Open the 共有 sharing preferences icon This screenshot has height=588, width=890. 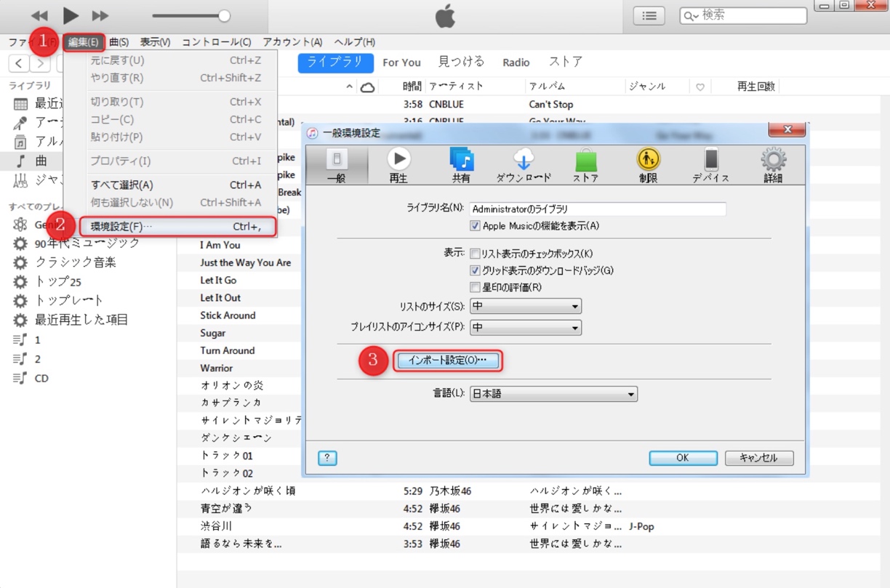[x=461, y=165]
